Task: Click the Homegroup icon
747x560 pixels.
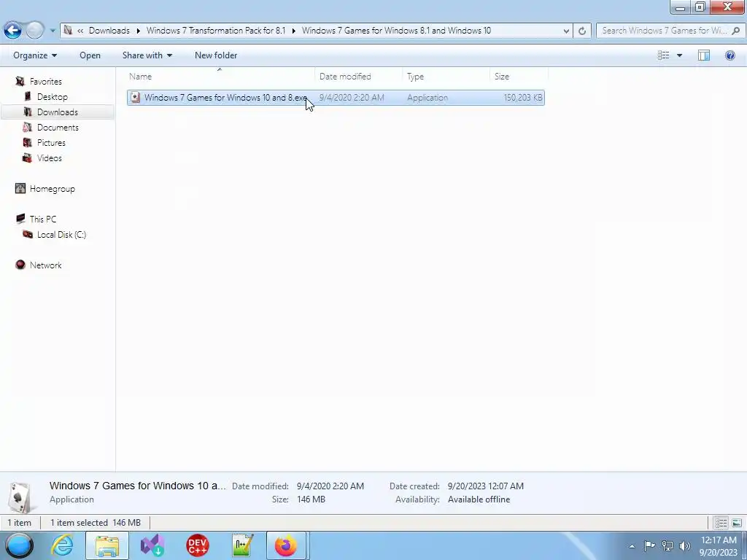Action: point(20,189)
